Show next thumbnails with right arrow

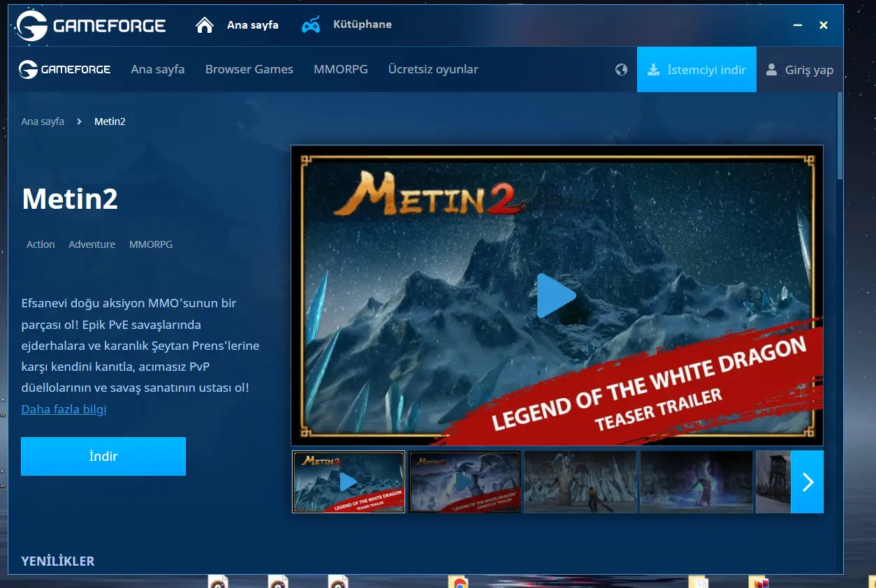point(808,482)
